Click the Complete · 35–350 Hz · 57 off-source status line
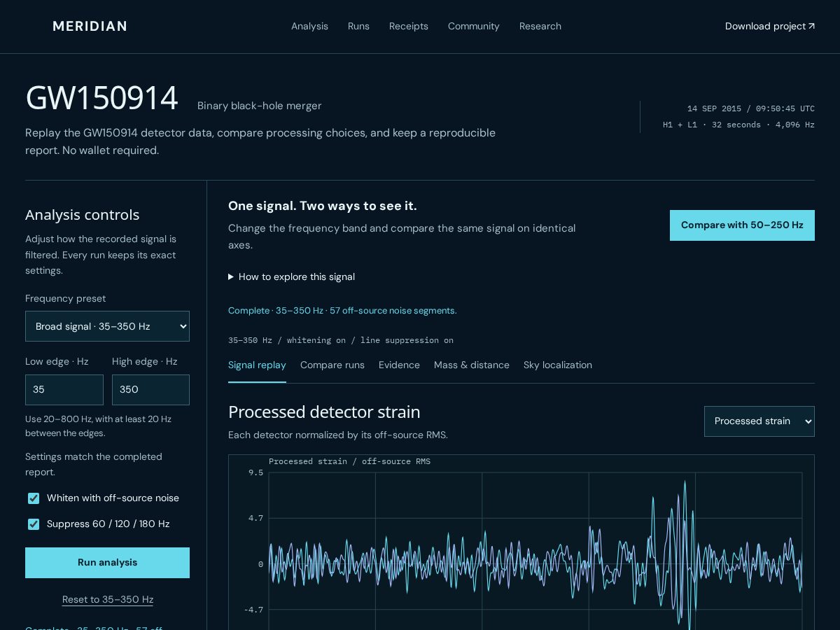840x630 pixels. 342,311
